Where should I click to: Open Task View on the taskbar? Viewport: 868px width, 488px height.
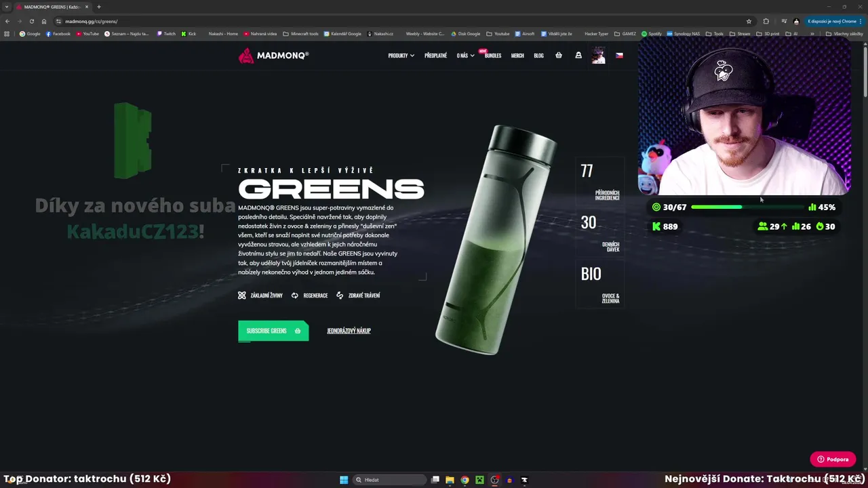[435, 480]
